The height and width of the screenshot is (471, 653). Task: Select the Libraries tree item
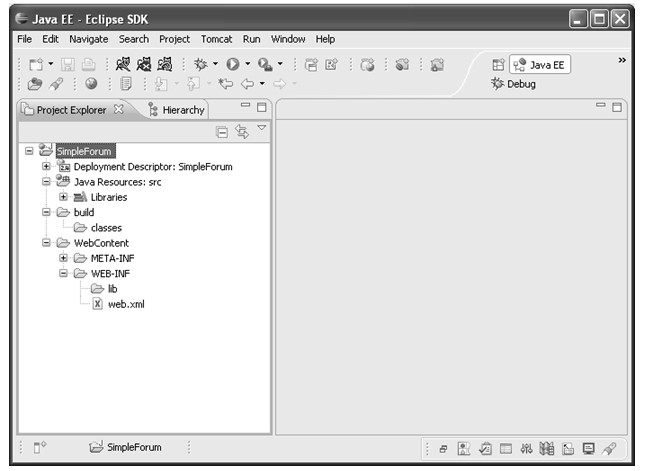(x=109, y=197)
